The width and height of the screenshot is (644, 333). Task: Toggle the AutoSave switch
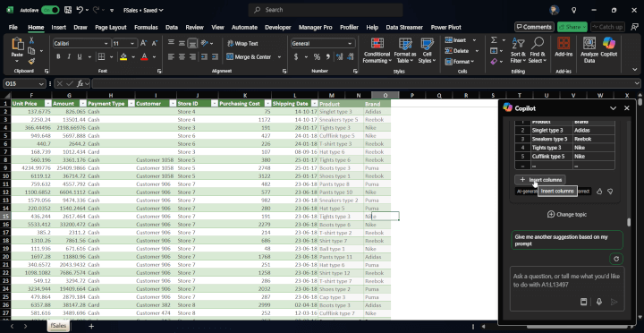point(50,10)
